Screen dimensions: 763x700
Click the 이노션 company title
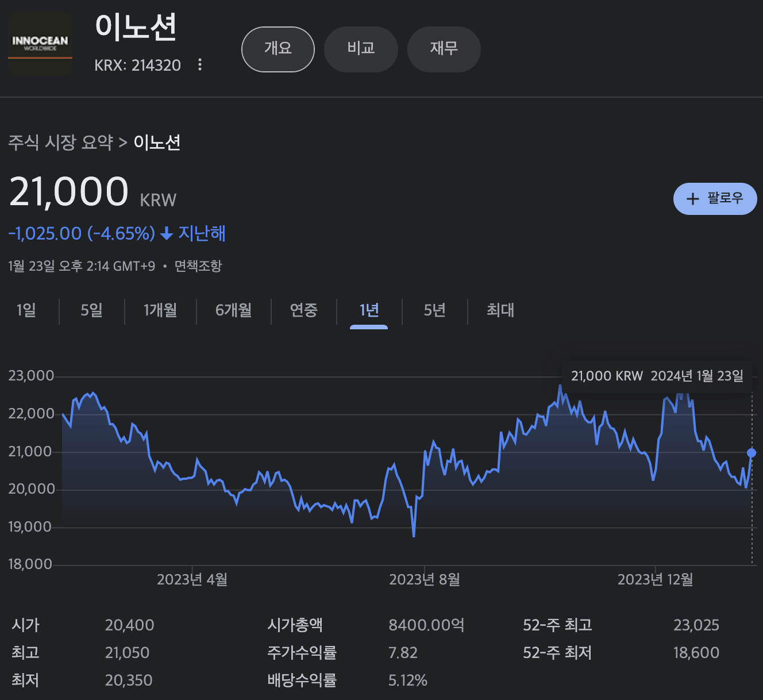point(136,27)
